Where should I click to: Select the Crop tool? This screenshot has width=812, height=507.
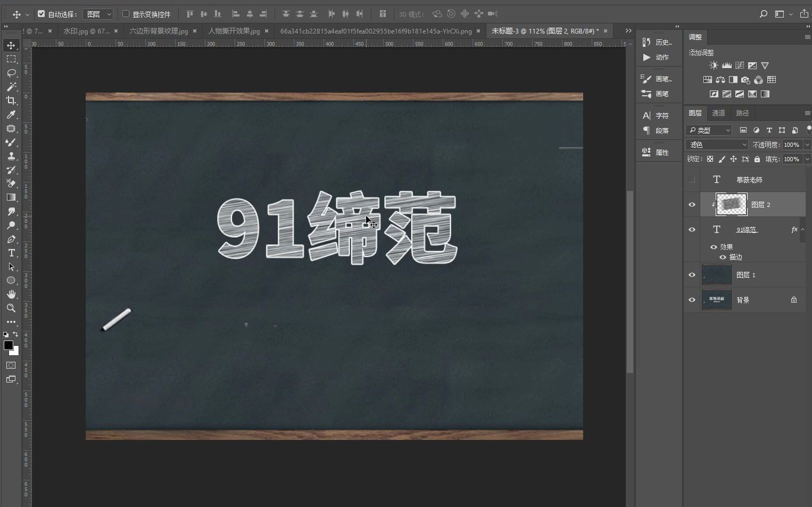(11, 101)
